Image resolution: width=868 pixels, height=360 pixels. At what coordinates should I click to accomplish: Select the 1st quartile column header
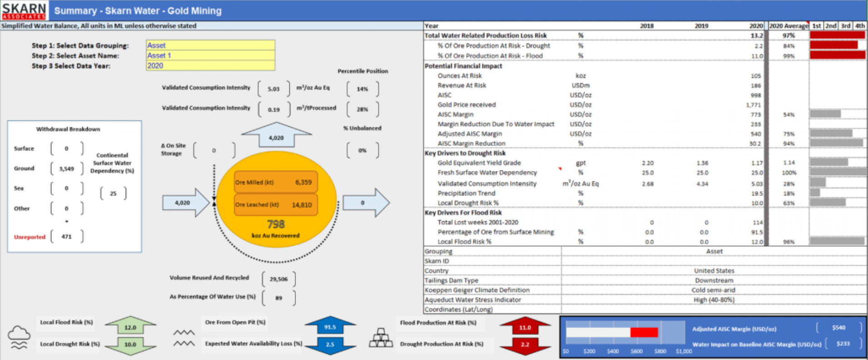(817, 26)
